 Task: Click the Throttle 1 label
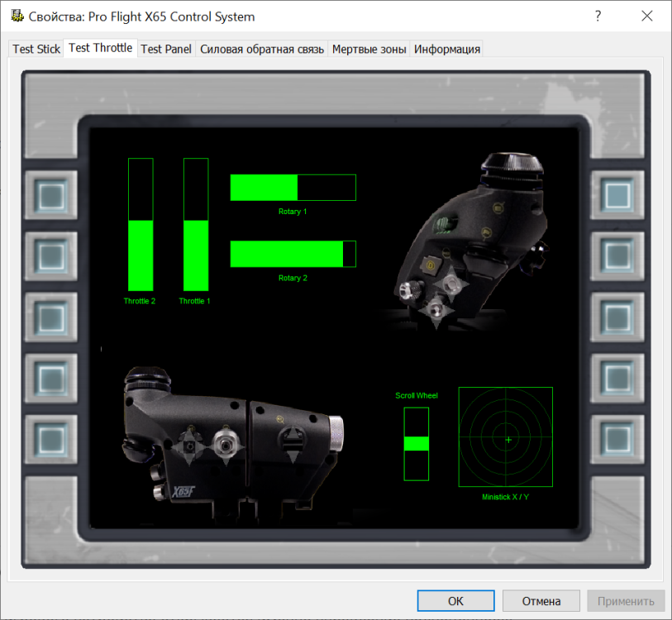point(194,301)
